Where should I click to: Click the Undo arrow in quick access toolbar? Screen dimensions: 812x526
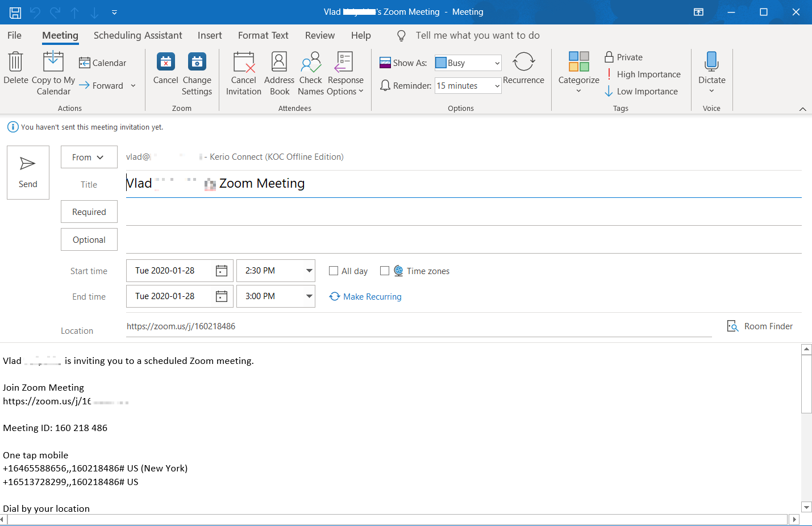click(35, 12)
